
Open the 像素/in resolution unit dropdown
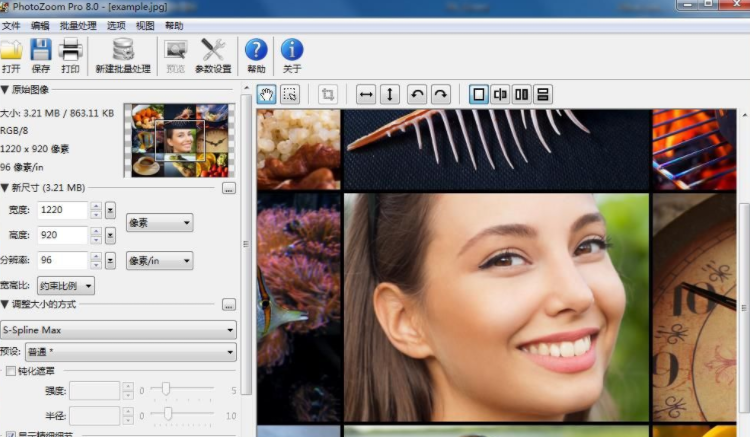[160, 261]
